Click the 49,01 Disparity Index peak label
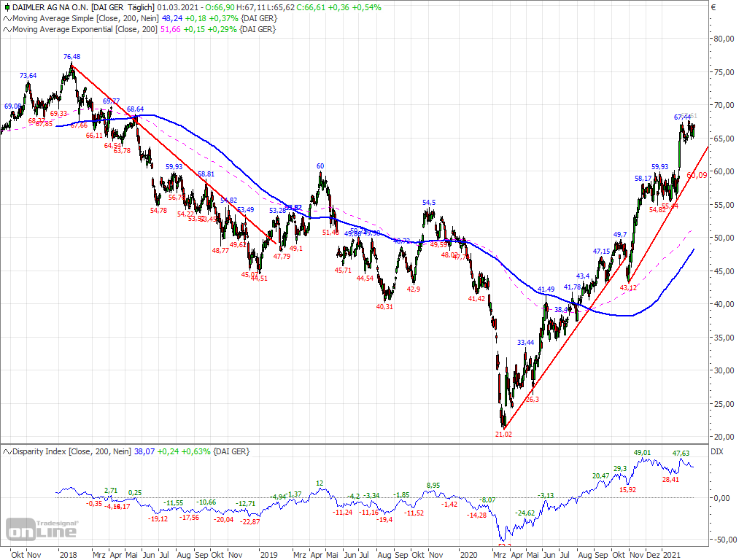The image size is (747, 560). tap(642, 453)
